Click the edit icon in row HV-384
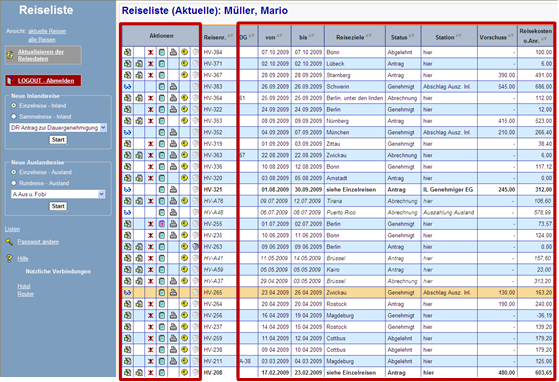The image size is (559, 382). (127, 52)
